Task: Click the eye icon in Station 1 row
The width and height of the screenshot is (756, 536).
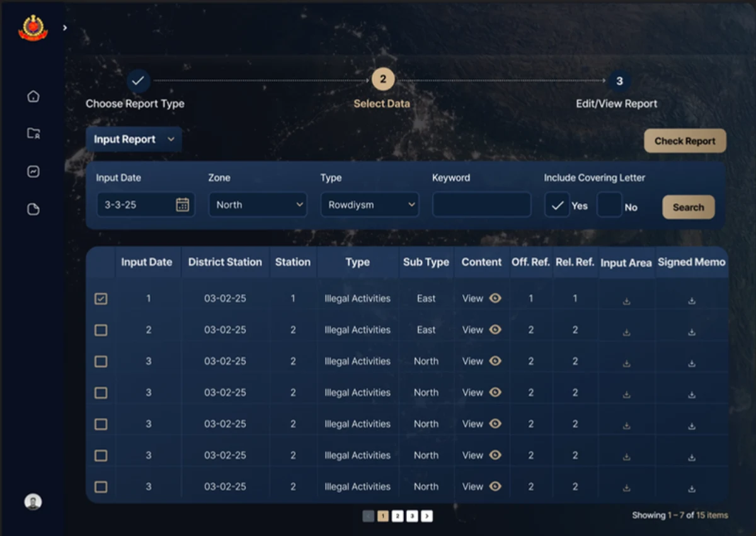Action: pyautogui.click(x=495, y=298)
